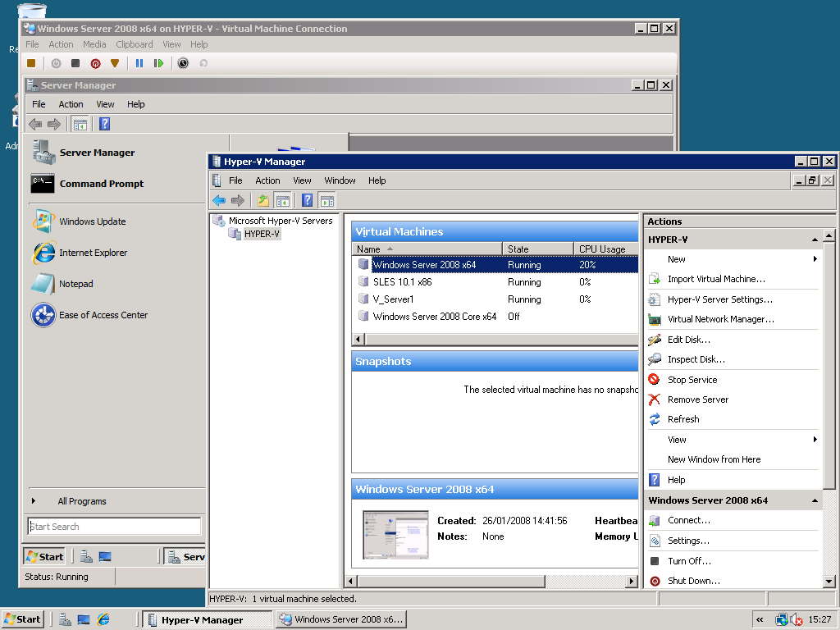Click Snapshot camera icon in VM toolbar
The width and height of the screenshot is (840, 630).
point(183,63)
